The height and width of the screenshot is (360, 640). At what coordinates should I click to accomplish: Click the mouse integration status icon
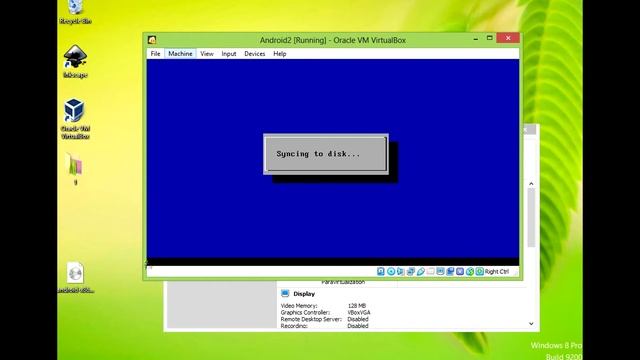pyautogui.click(x=470, y=271)
